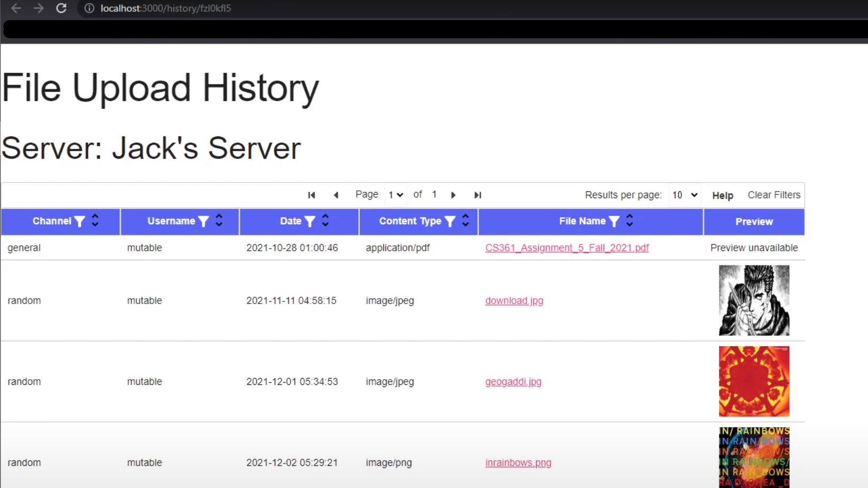The height and width of the screenshot is (488, 868).
Task: Open the Results per page dropdown
Action: click(x=684, y=195)
